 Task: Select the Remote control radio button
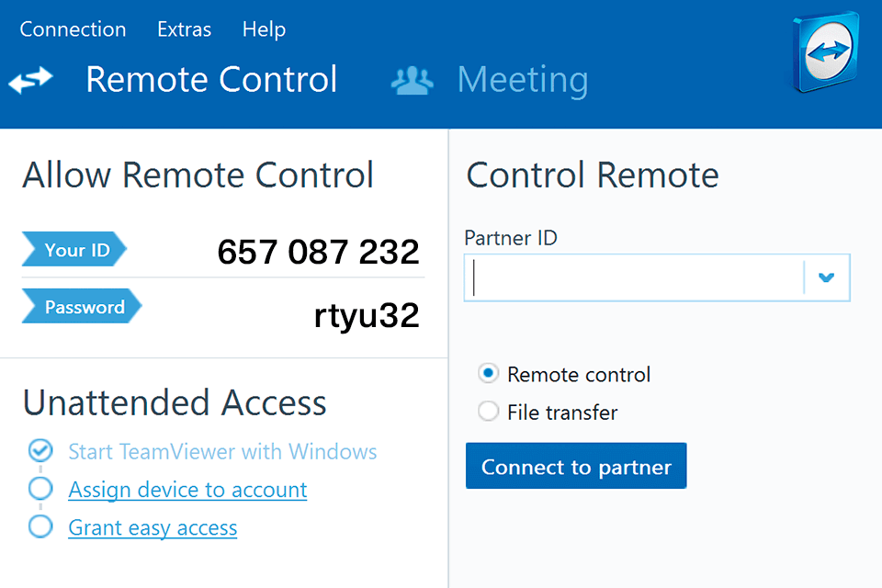pos(488,374)
